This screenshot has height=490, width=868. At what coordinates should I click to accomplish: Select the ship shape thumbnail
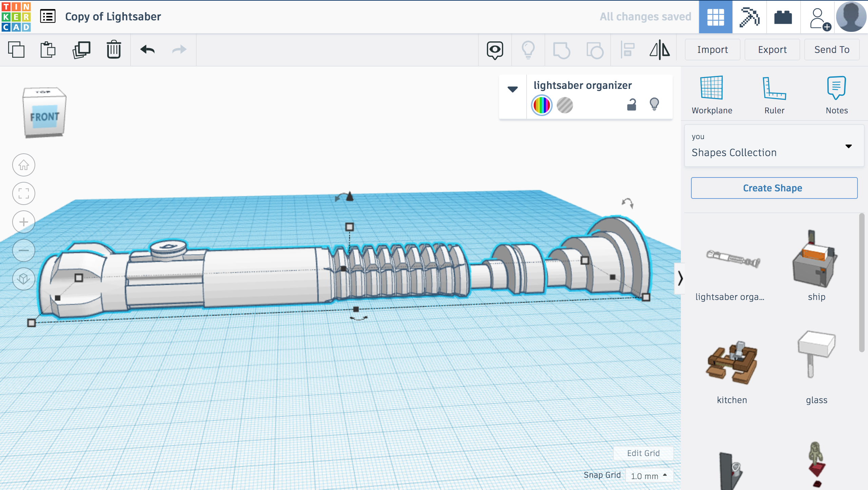tap(816, 259)
